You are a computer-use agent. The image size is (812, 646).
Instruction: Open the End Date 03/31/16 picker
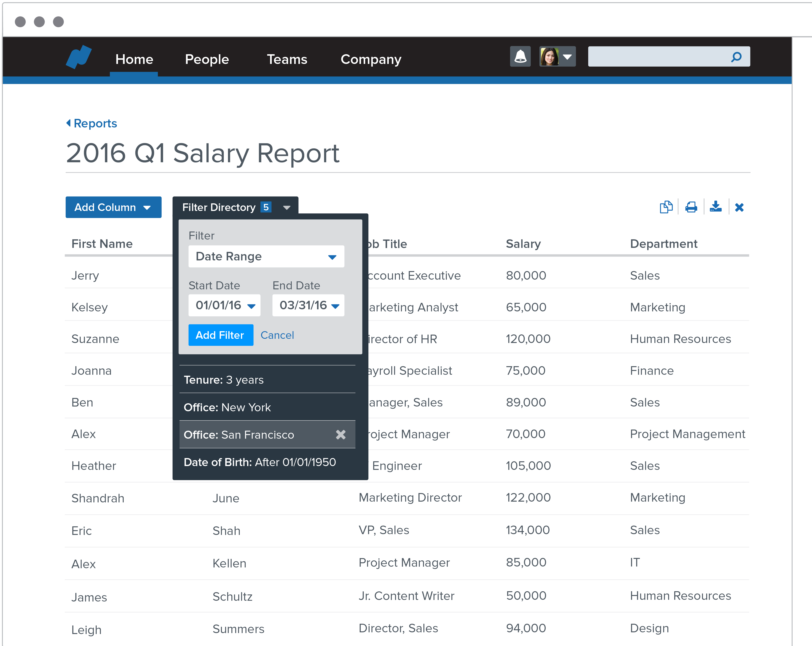308,305
